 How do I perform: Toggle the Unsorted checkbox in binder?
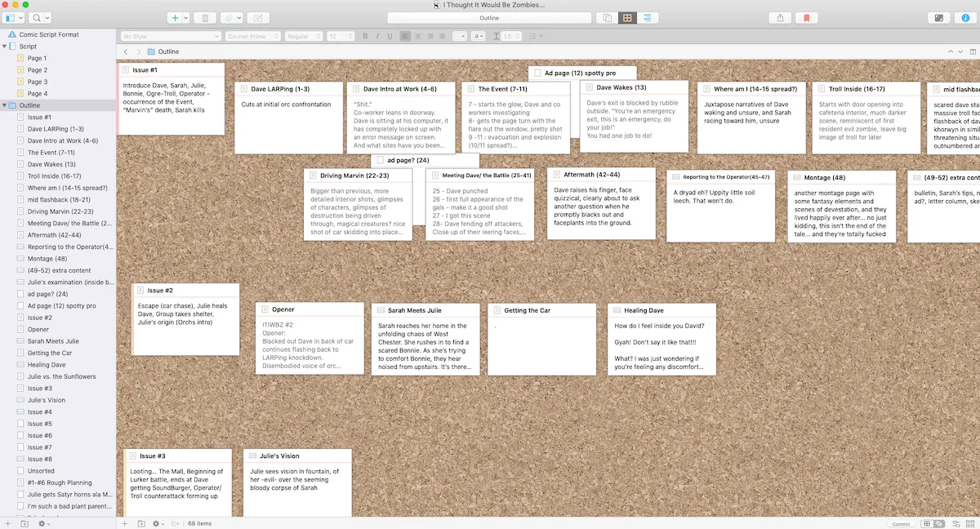(20, 471)
